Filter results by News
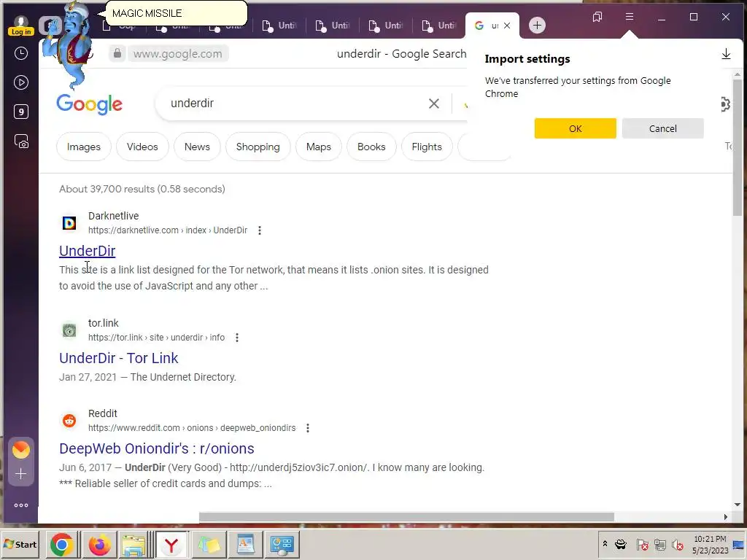 197,147
